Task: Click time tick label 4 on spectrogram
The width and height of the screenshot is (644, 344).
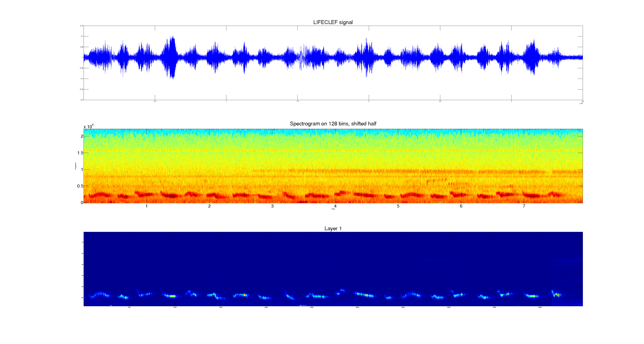Action: pyautogui.click(x=335, y=206)
